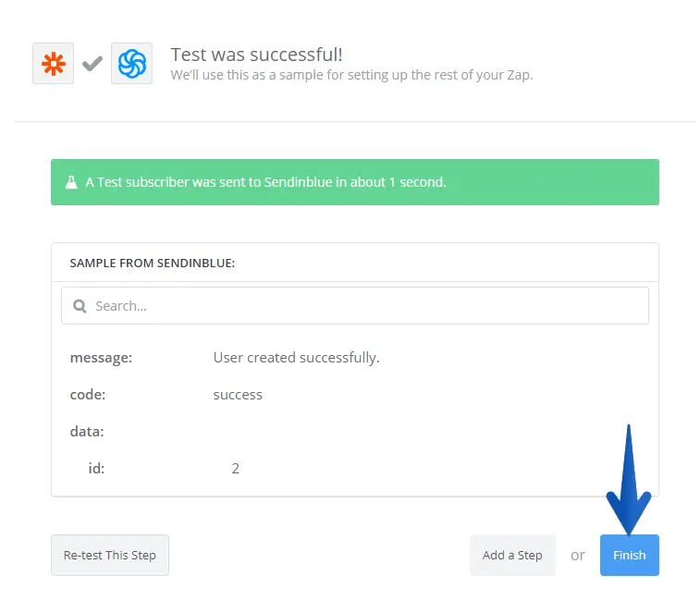Click the "success" code value
This screenshot has width=700, height=613.
[x=238, y=395]
